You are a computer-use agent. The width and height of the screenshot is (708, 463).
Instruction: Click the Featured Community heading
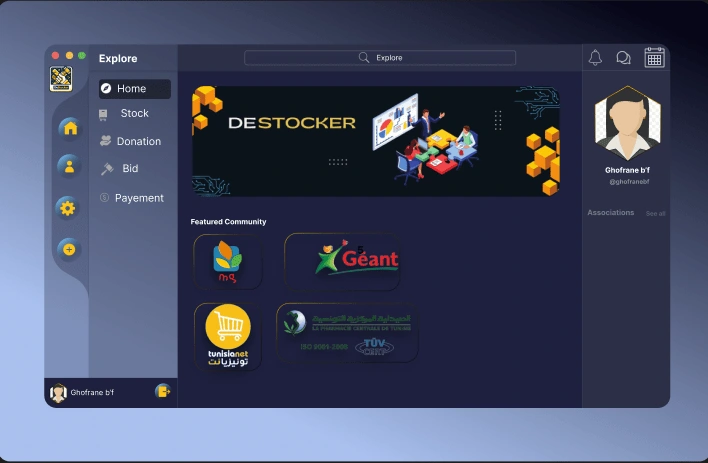point(228,222)
